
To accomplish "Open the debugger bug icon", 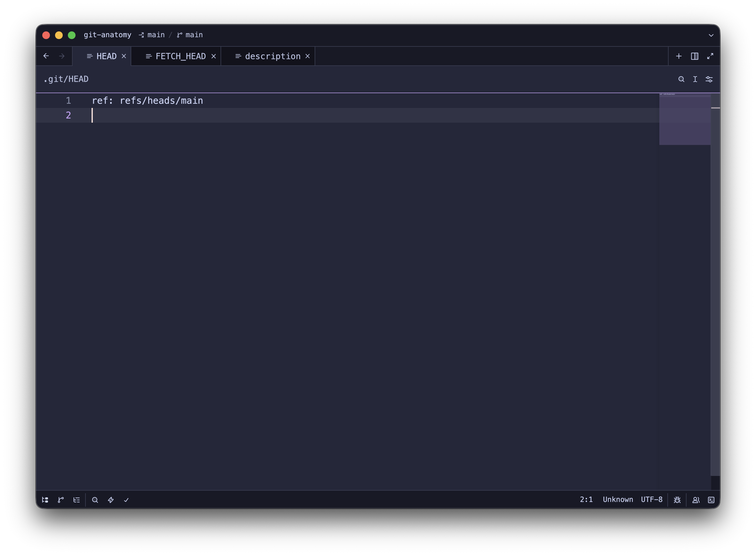I will pos(677,500).
